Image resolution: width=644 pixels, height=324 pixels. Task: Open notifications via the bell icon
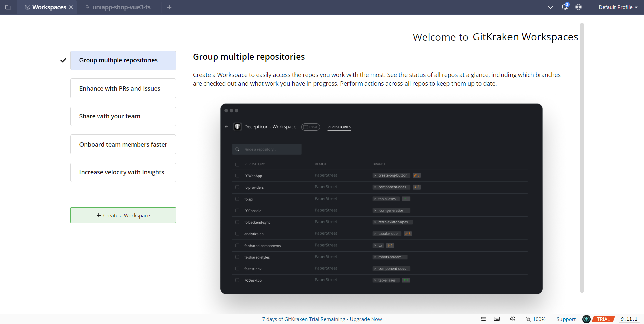[565, 7]
